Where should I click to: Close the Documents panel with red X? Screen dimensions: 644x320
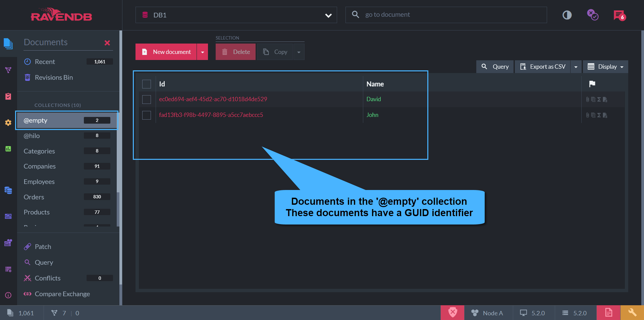point(107,43)
